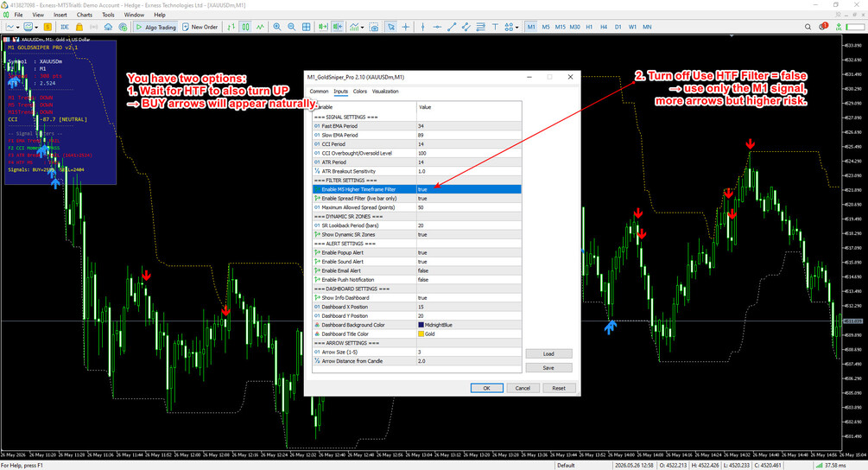The width and height of the screenshot is (868, 470).
Task: Select the Maximum Allowed Spread value 50
Action: coord(469,207)
